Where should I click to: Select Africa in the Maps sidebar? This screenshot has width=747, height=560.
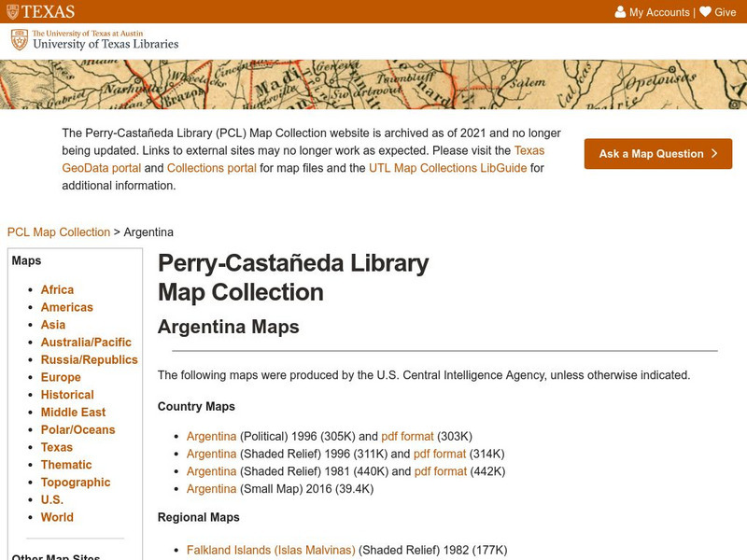tap(57, 289)
